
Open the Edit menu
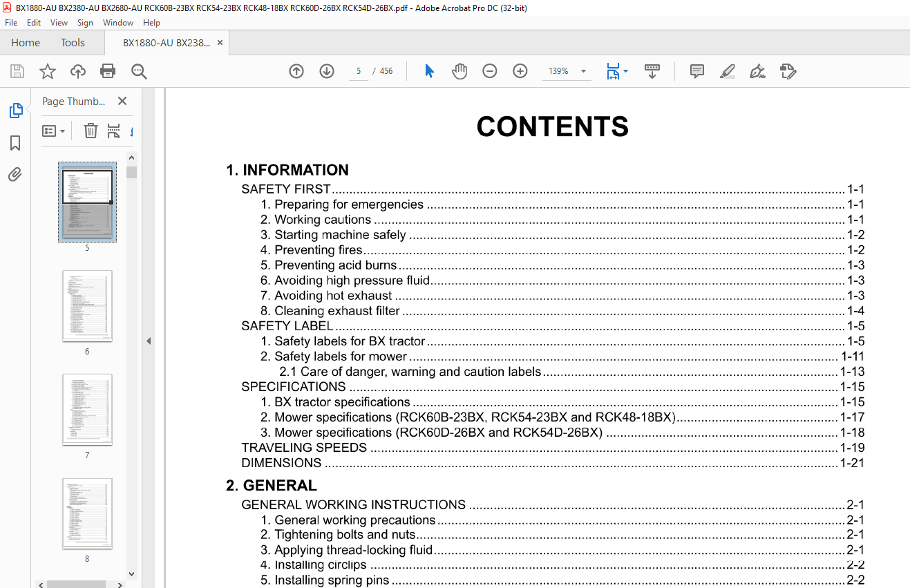coord(34,23)
